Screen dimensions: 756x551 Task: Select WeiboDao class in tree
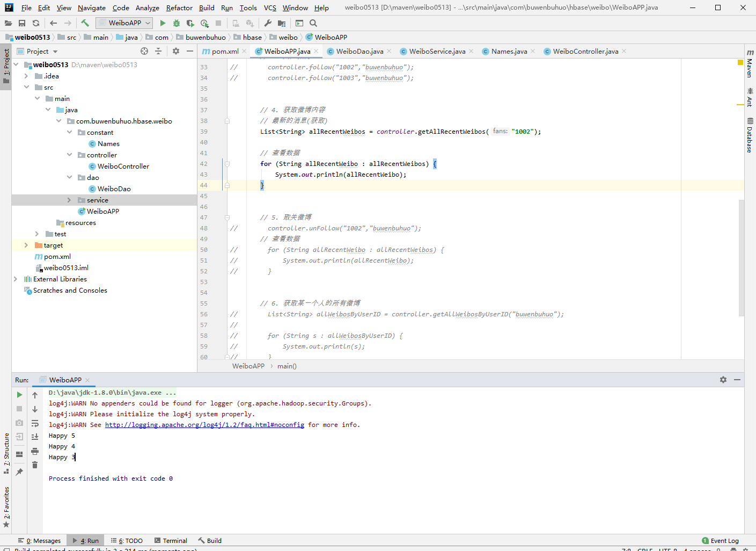click(x=114, y=189)
